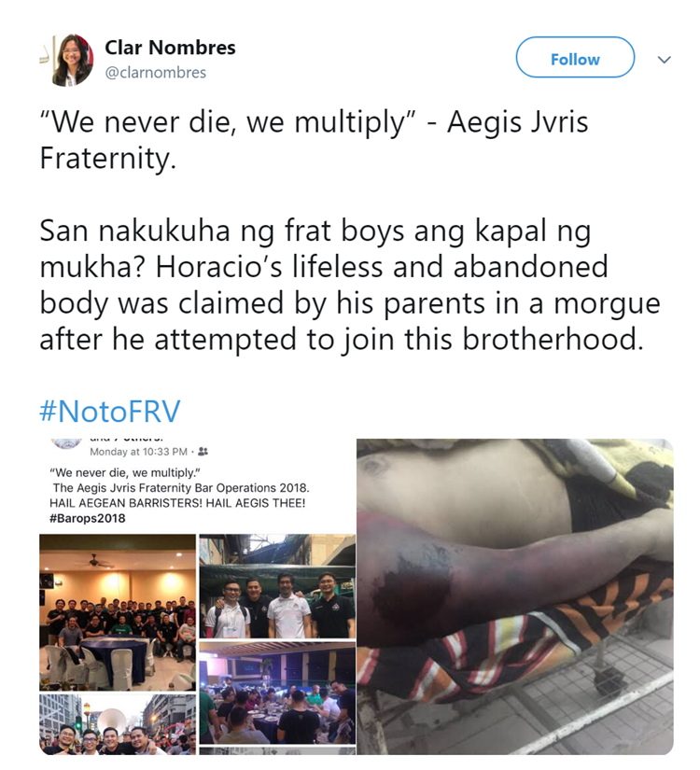Open the @clarnombres handle link
This screenshot has width=700, height=770.
tap(155, 73)
